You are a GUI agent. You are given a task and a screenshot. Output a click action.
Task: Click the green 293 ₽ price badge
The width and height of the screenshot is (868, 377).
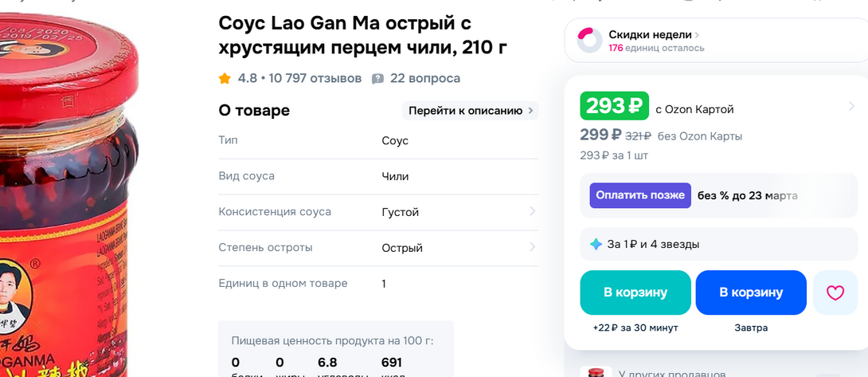614,107
